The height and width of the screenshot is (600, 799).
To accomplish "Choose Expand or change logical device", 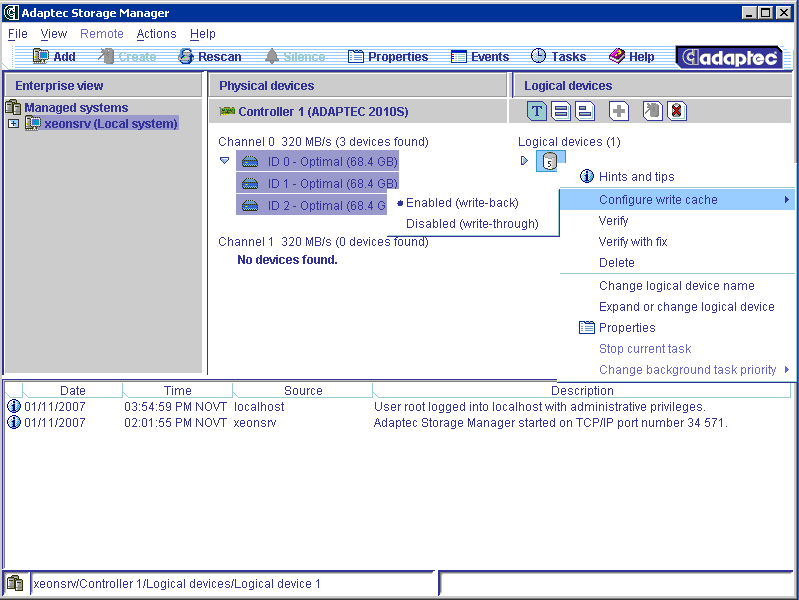I will [x=677, y=306].
